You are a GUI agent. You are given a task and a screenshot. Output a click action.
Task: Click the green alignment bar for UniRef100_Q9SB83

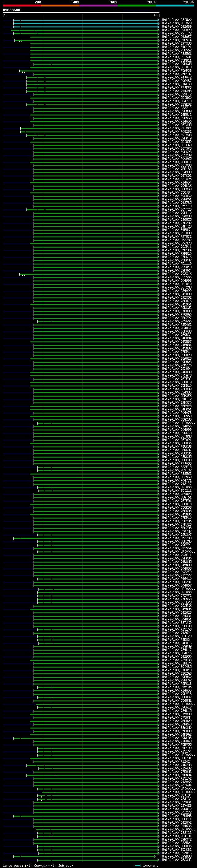[x=84, y=857]
